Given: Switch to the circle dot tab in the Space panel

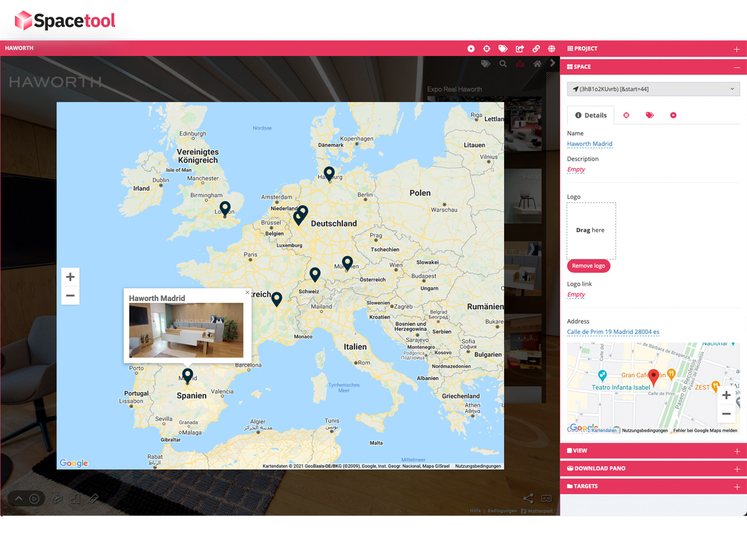Looking at the screenshot, I should coord(673,115).
